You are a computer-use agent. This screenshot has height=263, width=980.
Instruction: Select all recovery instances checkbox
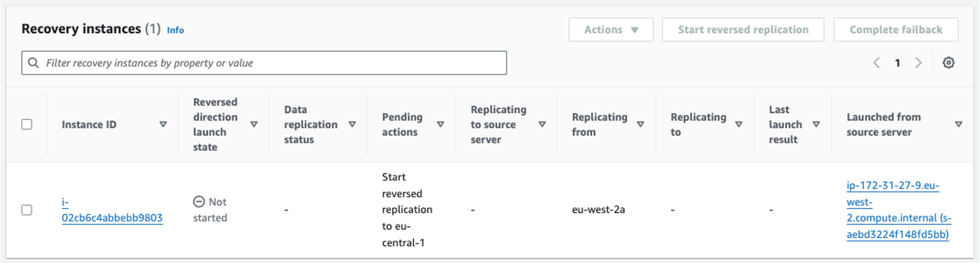coord(27,124)
